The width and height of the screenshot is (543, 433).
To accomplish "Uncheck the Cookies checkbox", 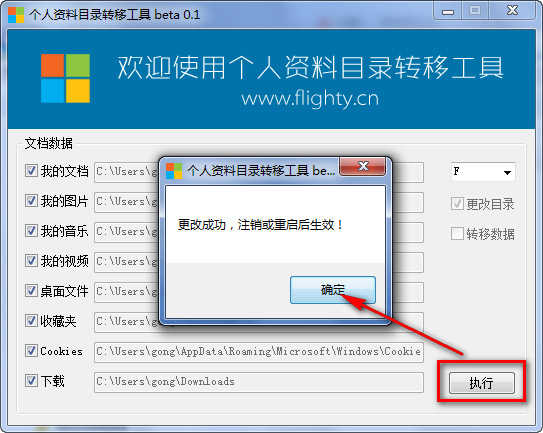I will [31, 351].
